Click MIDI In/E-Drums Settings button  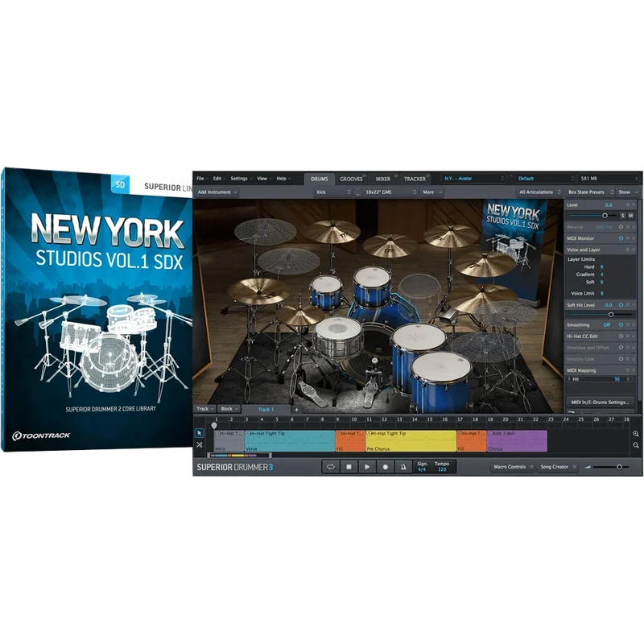600,402
